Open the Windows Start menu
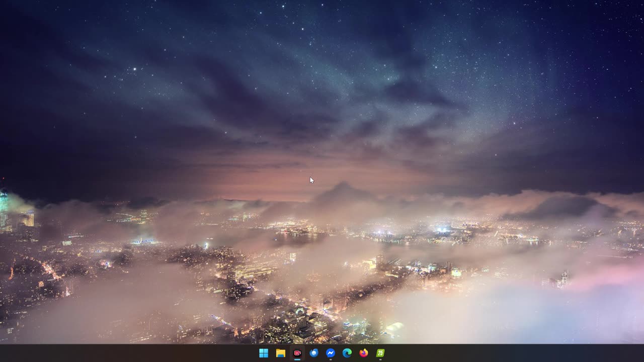This screenshot has width=644, height=362. click(x=264, y=353)
